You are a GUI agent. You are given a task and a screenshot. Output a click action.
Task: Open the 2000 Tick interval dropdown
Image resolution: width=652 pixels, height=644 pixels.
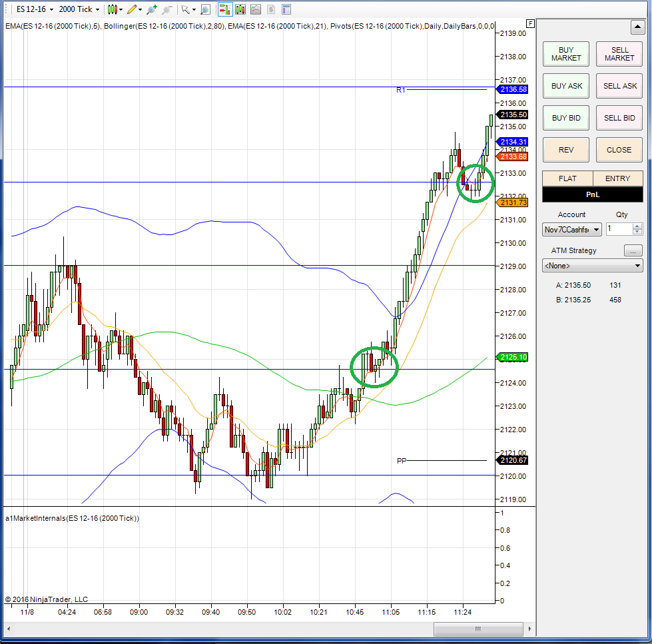click(x=79, y=9)
